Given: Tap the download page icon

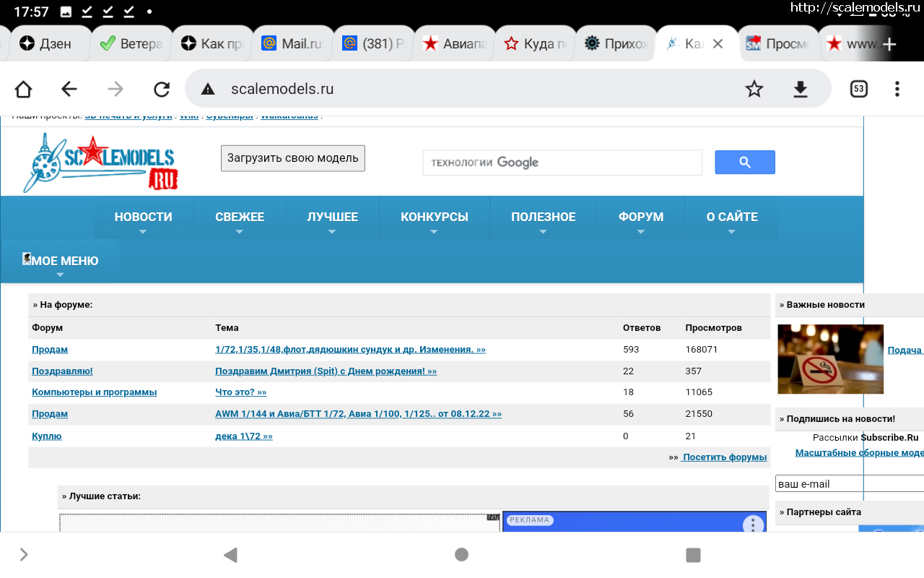Looking at the screenshot, I should coord(801,89).
